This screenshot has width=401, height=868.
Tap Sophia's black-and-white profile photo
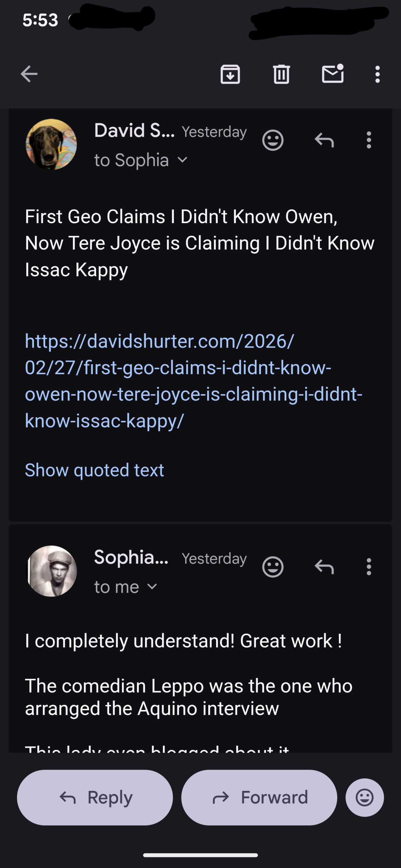[51, 571]
